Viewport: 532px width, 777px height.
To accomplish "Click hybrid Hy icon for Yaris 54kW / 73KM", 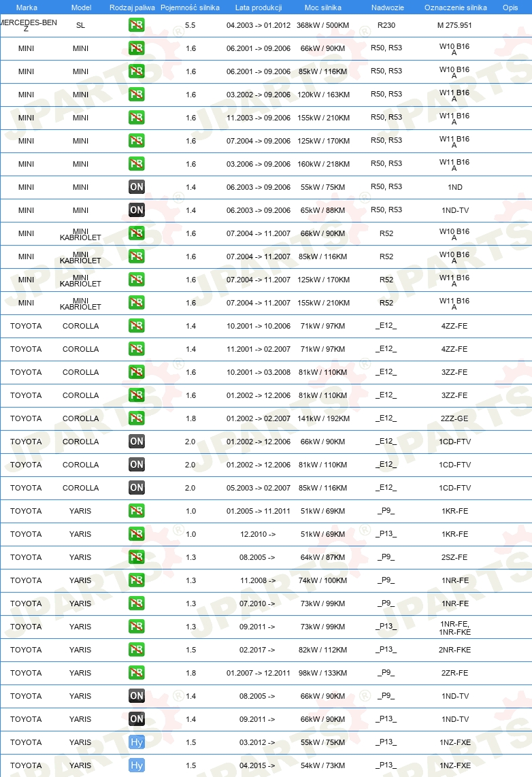I will pyautogui.click(x=137, y=765).
